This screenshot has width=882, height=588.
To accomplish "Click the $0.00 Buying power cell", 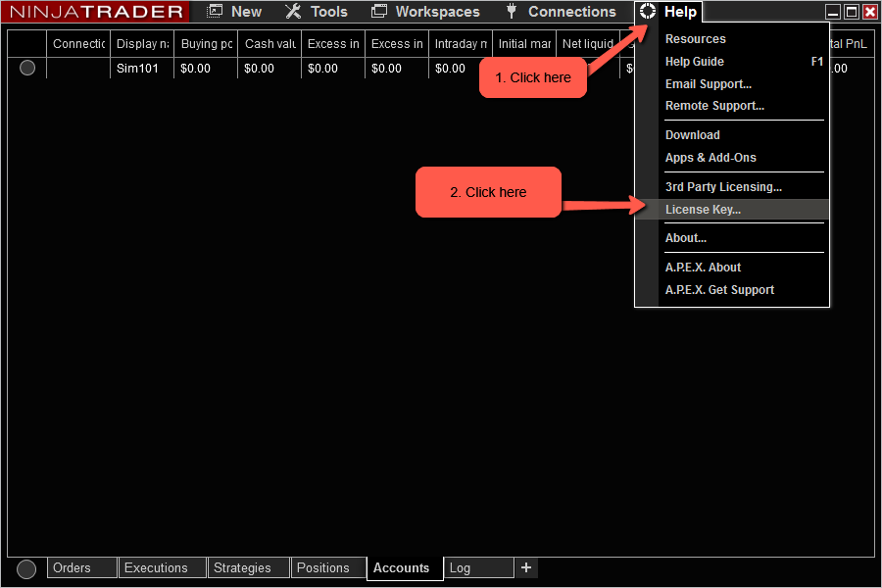I will pos(206,68).
